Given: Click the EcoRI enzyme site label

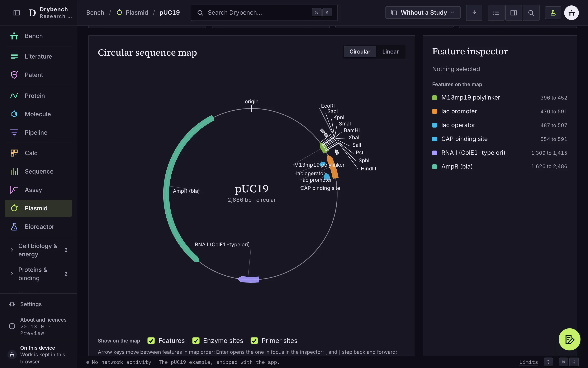Looking at the screenshot, I should click(x=328, y=106).
